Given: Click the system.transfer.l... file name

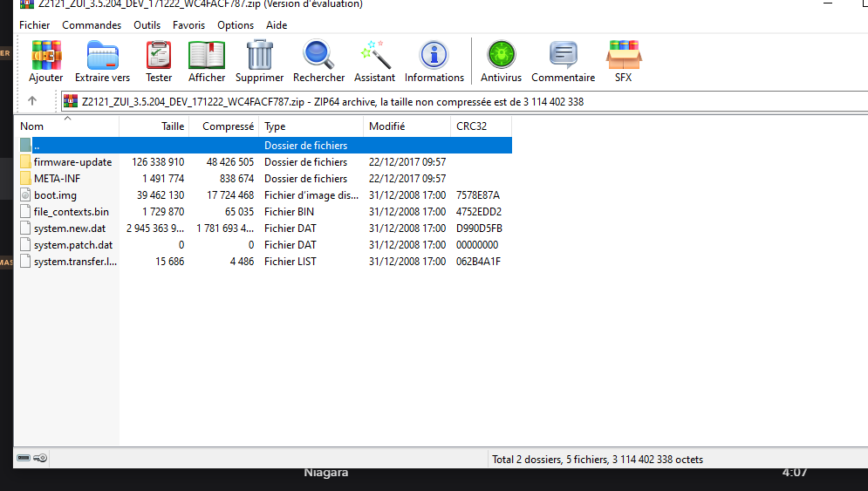Looking at the screenshot, I should pos(75,262).
